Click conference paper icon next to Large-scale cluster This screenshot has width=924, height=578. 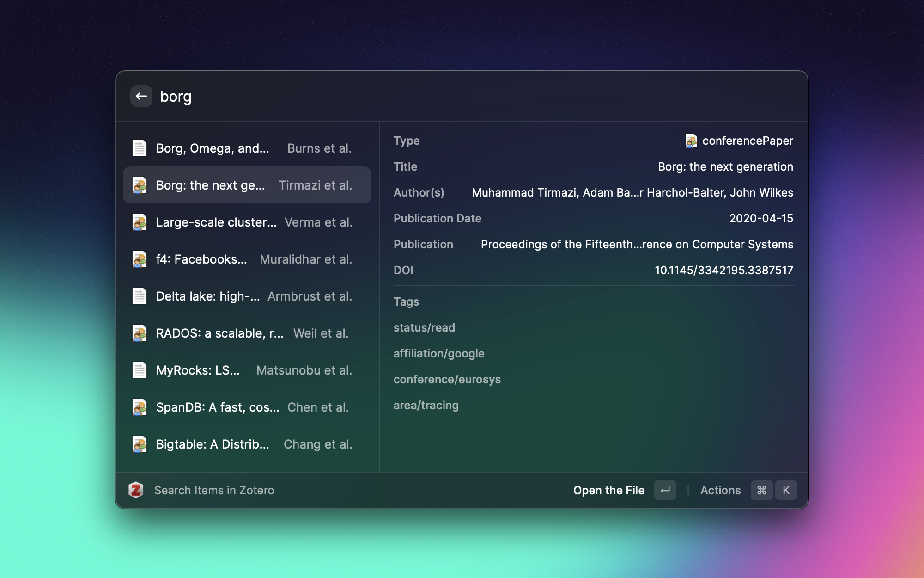(139, 222)
